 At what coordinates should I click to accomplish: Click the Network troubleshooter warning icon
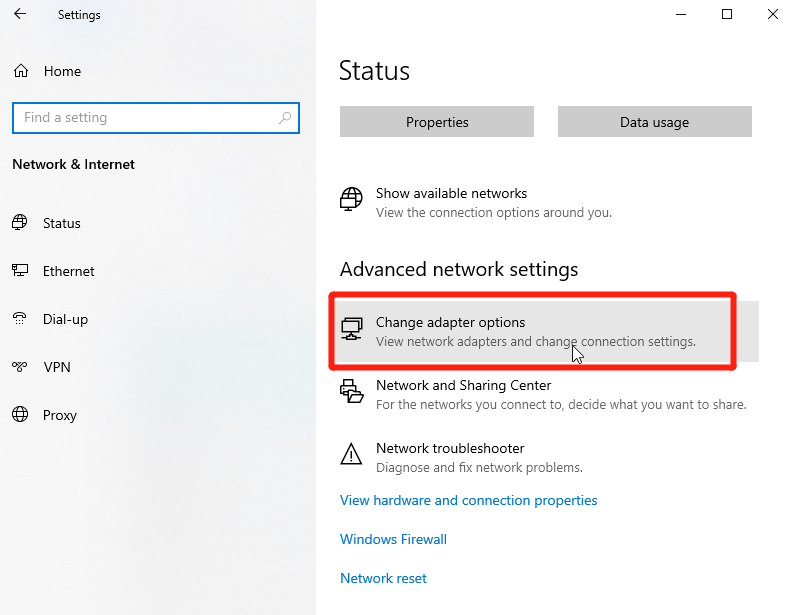[351, 454]
